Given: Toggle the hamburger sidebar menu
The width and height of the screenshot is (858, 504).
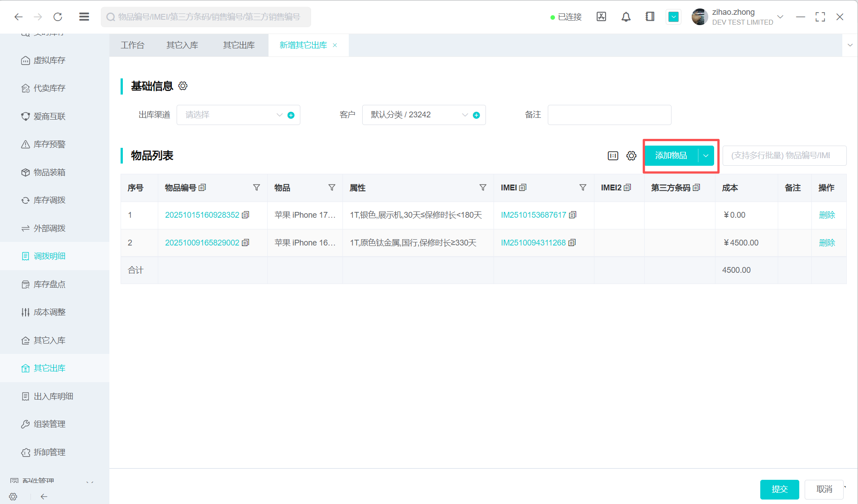Looking at the screenshot, I should [x=84, y=17].
